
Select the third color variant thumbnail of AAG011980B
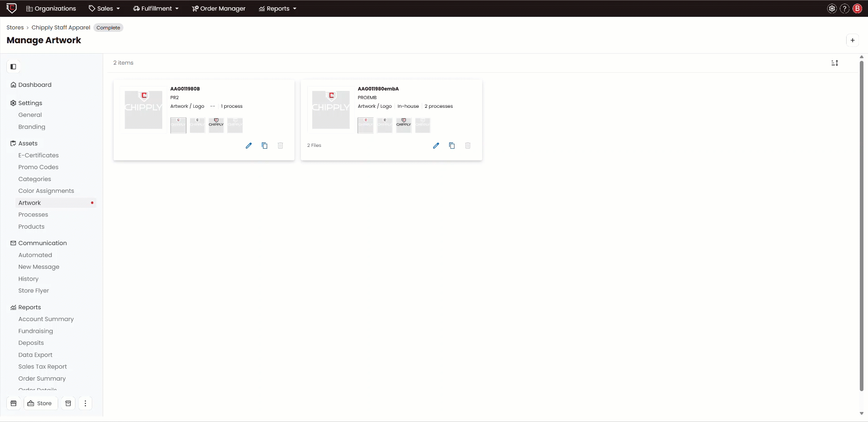click(x=216, y=125)
